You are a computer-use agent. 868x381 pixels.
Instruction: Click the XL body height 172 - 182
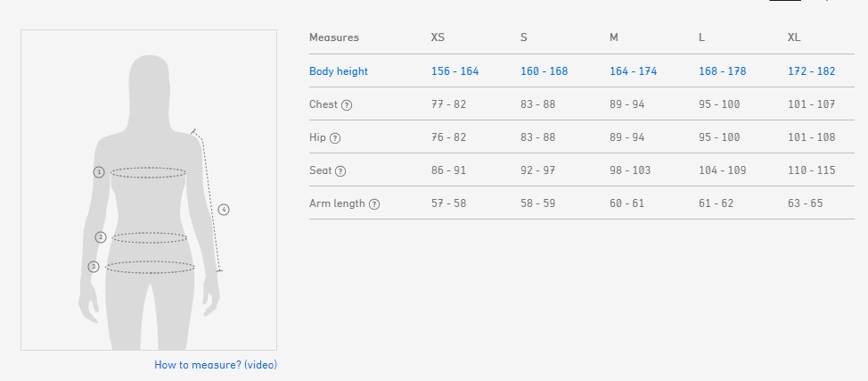point(811,71)
